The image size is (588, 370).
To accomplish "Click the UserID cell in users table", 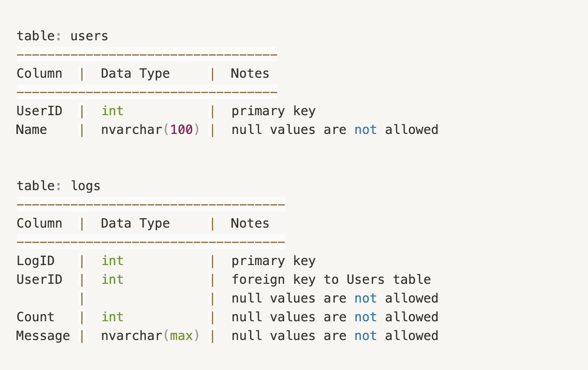I will pos(39,111).
